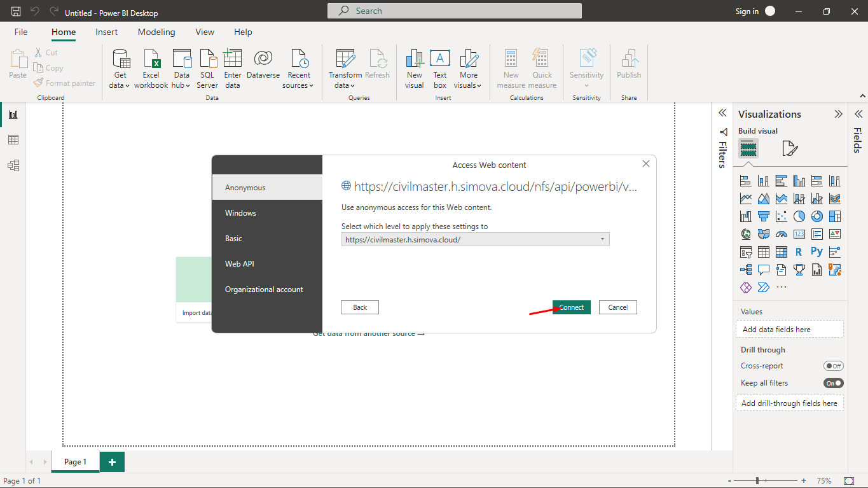
Task: Select the Python visual
Action: [x=817, y=252]
